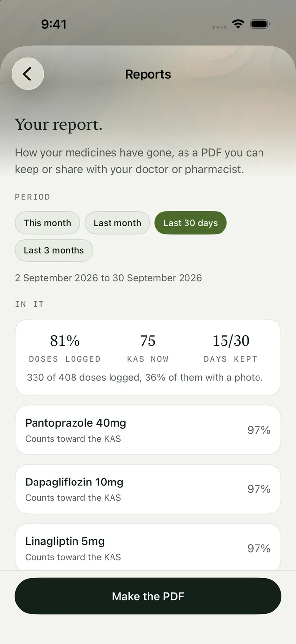The height and width of the screenshot is (644, 296).
Task: Tap the 97% value for Pantoprazole
Action: coord(259,430)
